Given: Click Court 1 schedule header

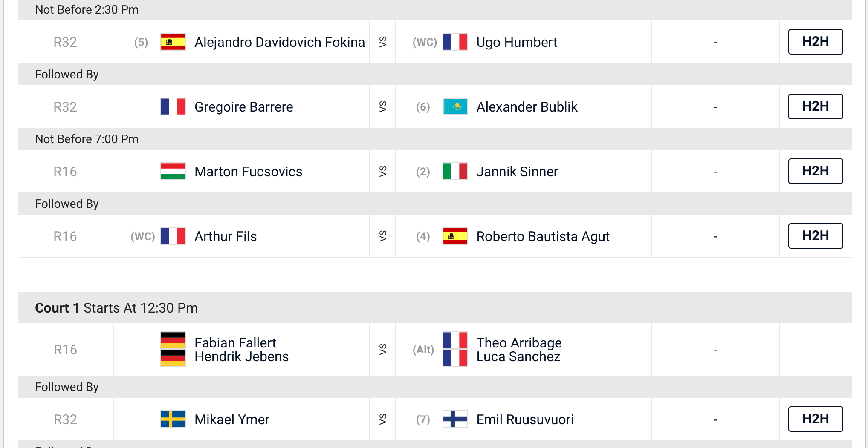Looking at the screenshot, I should coord(116,308).
